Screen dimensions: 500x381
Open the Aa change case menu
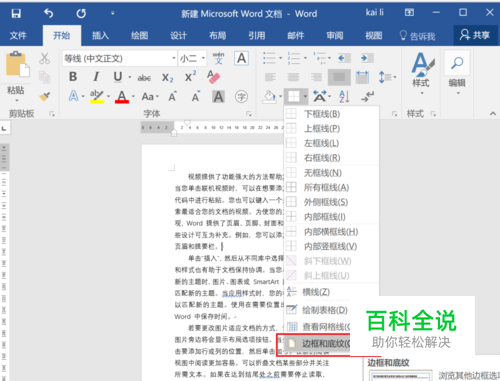click(150, 97)
